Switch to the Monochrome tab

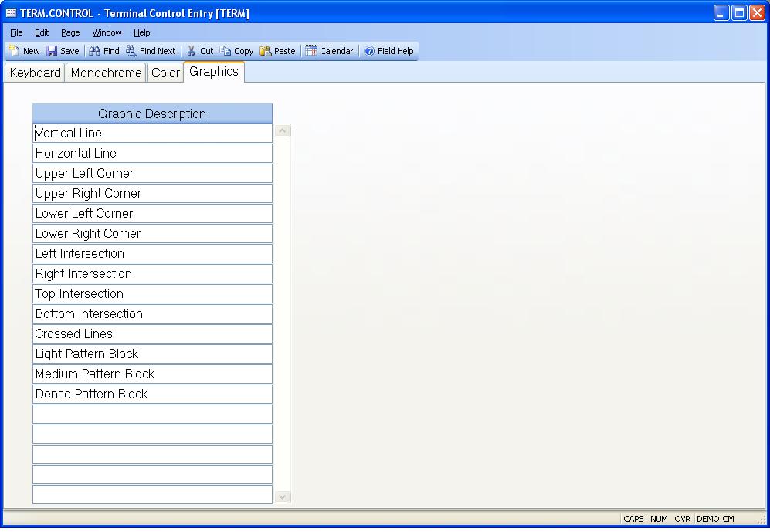[106, 73]
